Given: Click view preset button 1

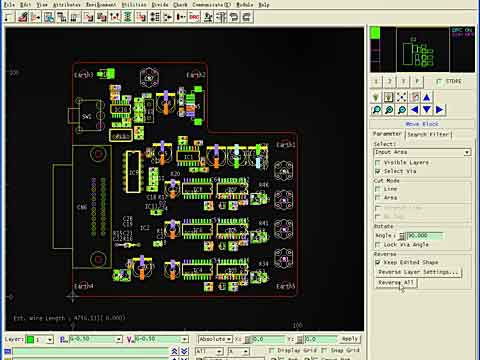Looking at the screenshot, I should point(376,81).
